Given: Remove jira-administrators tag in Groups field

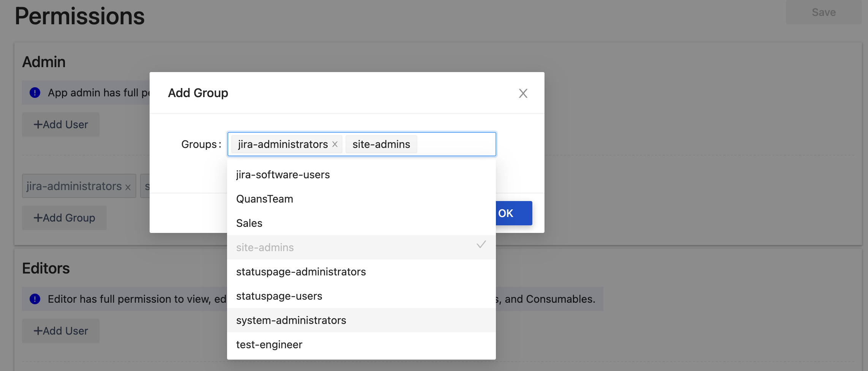Looking at the screenshot, I should coord(335,144).
